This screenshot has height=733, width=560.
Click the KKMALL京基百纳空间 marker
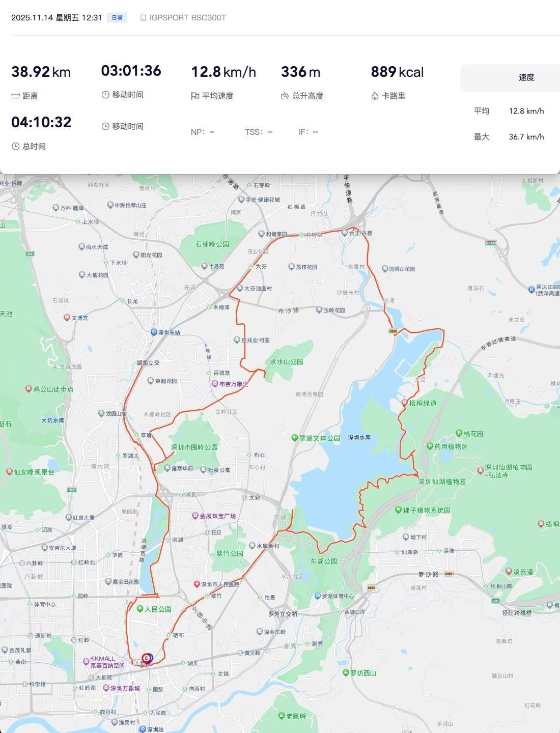(x=86, y=662)
